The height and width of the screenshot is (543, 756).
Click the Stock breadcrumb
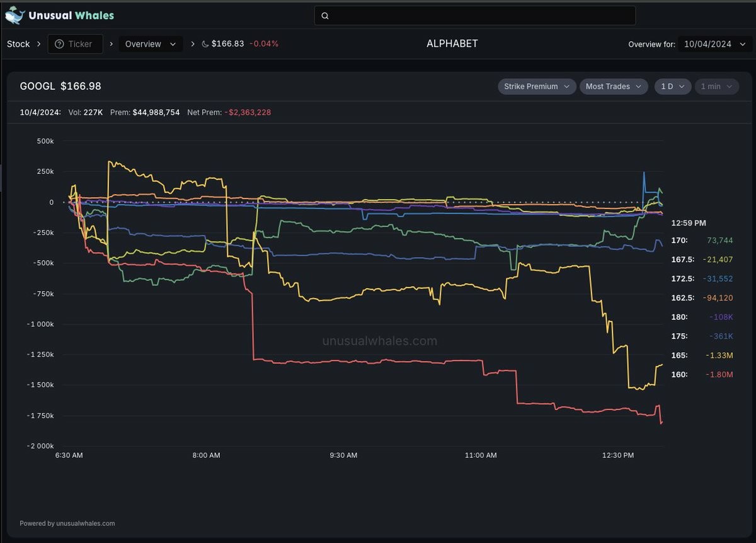(18, 44)
